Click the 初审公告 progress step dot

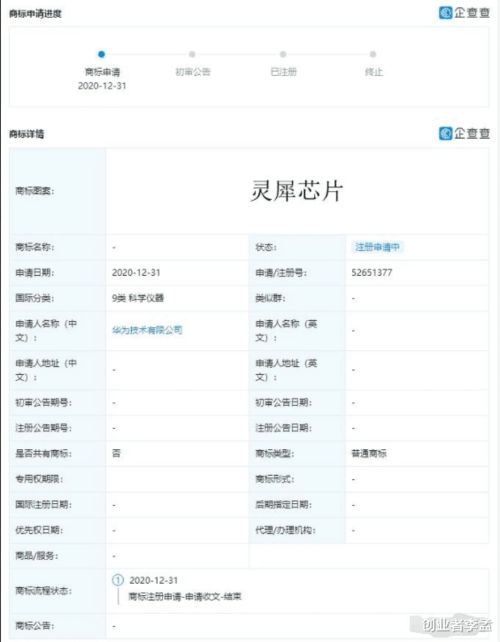point(192,54)
